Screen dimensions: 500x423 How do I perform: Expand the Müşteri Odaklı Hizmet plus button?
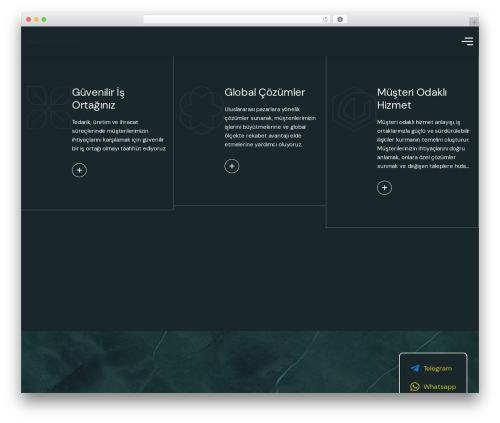[x=384, y=188]
